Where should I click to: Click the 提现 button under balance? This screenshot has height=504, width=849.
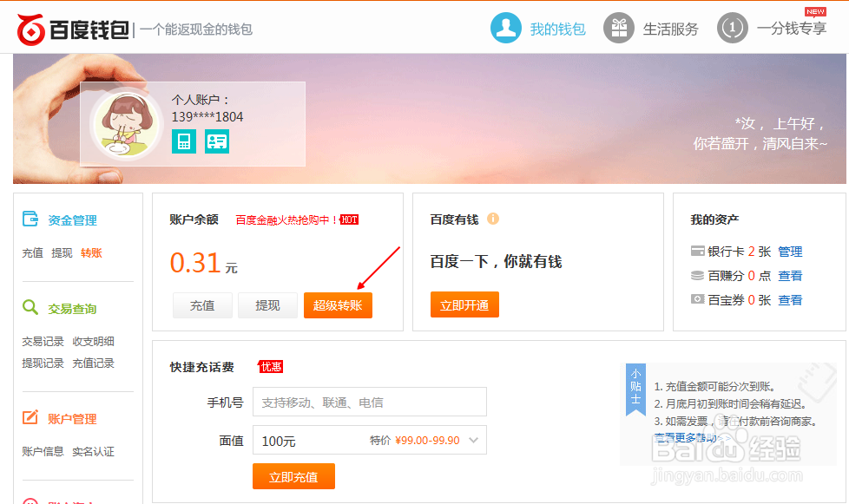267,305
